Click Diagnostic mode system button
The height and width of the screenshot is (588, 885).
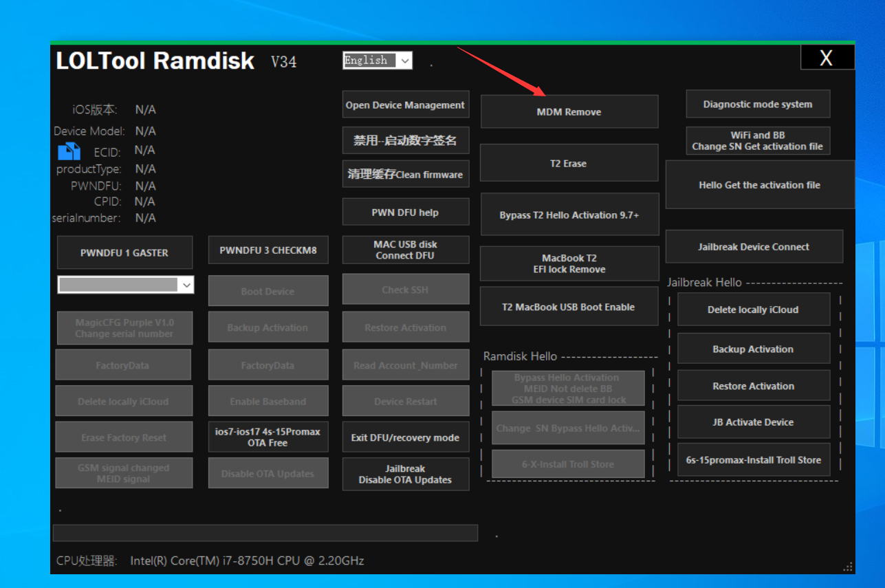click(x=758, y=104)
